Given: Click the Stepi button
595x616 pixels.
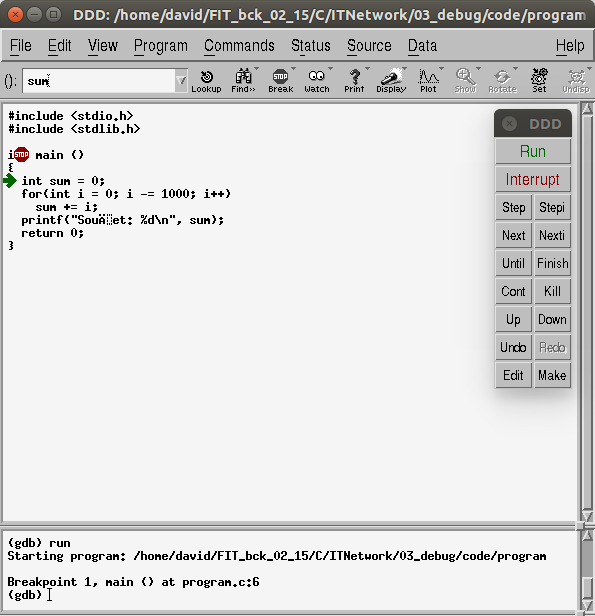Looking at the screenshot, I should (x=552, y=207).
